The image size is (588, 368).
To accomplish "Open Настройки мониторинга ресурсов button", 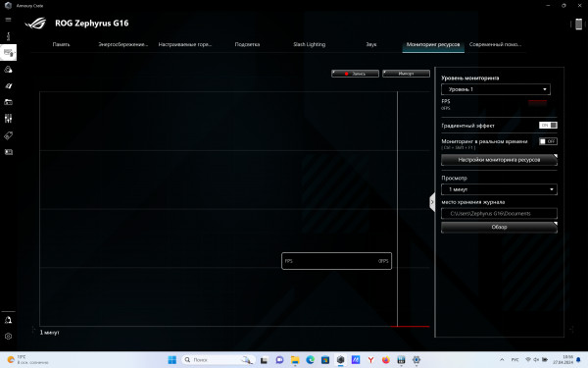I will click(499, 160).
